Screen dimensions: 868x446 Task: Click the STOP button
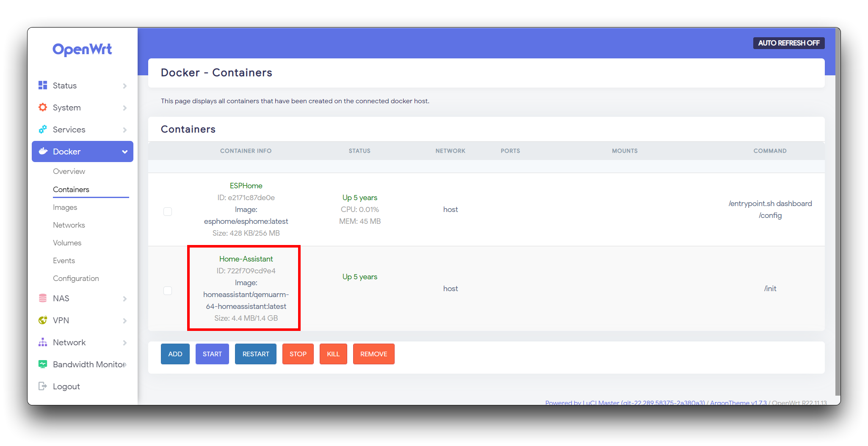(x=298, y=354)
